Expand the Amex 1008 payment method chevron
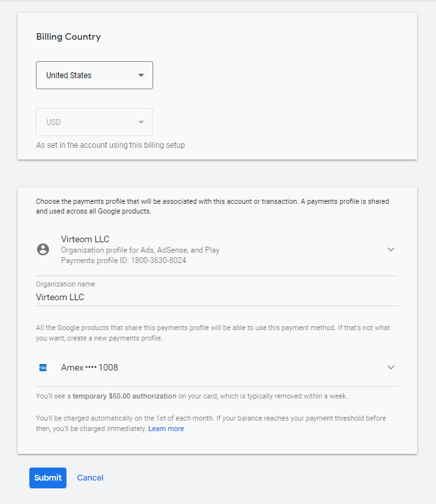Screen dimensions: 436x504 pos(391,367)
